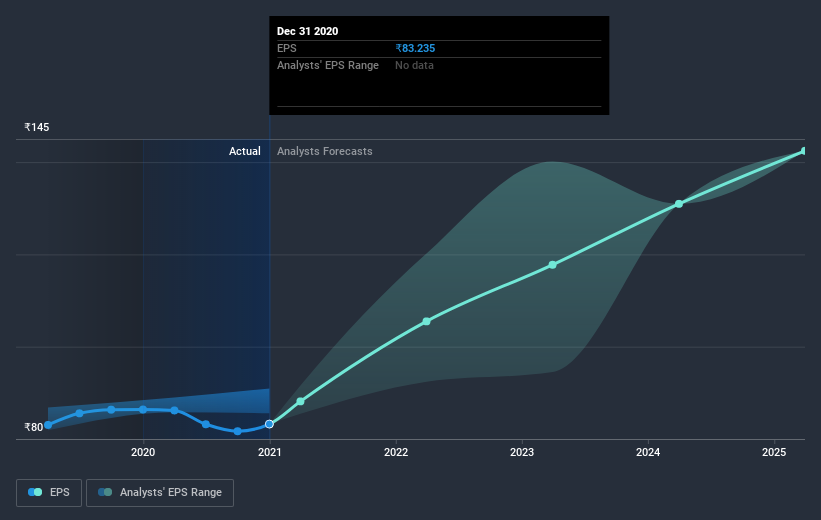The width and height of the screenshot is (821, 520).
Task: Click the EPS forecast point after 2023
Action: click(x=552, y=265)
